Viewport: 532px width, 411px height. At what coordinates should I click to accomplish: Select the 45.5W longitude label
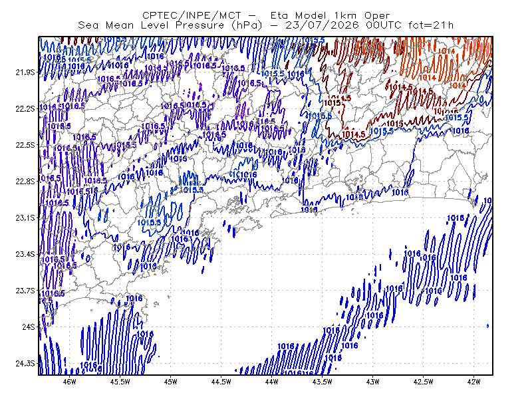click(120, 382)
